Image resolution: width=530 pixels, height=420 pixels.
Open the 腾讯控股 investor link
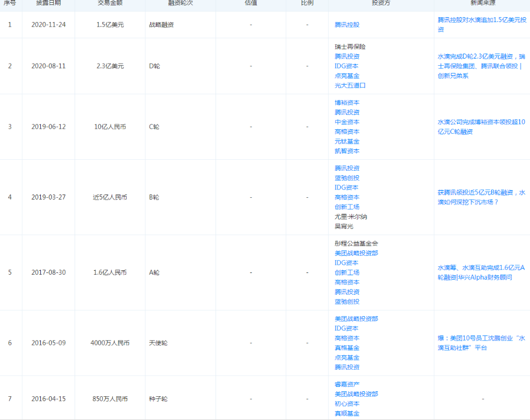[x=347, y=25]
